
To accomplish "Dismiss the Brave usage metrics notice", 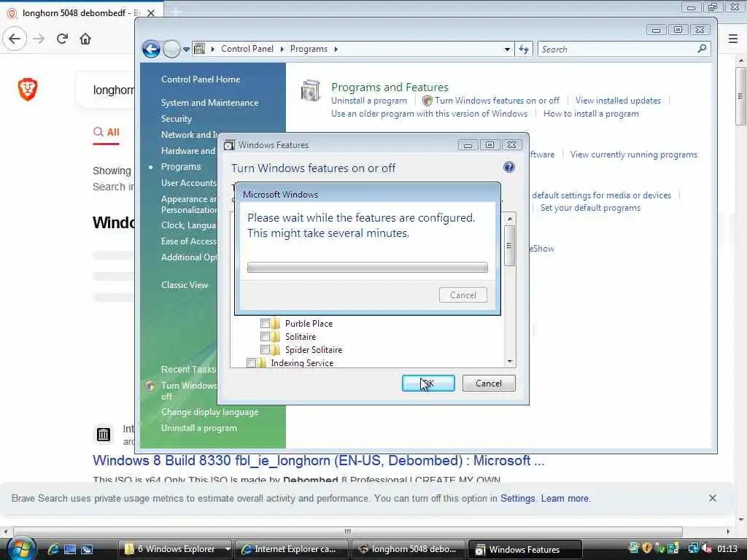I will (x=712, y=498).
